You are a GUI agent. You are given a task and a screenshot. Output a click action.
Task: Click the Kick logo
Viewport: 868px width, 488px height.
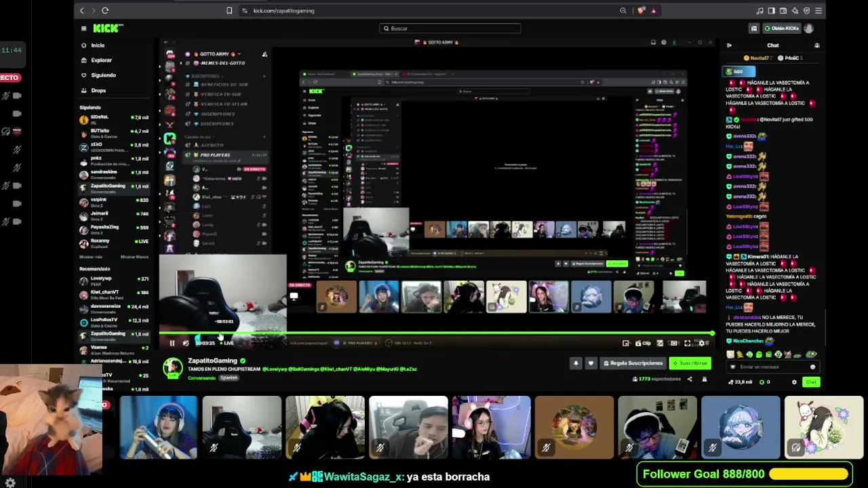pyautogui.click(x=108, y=28)
